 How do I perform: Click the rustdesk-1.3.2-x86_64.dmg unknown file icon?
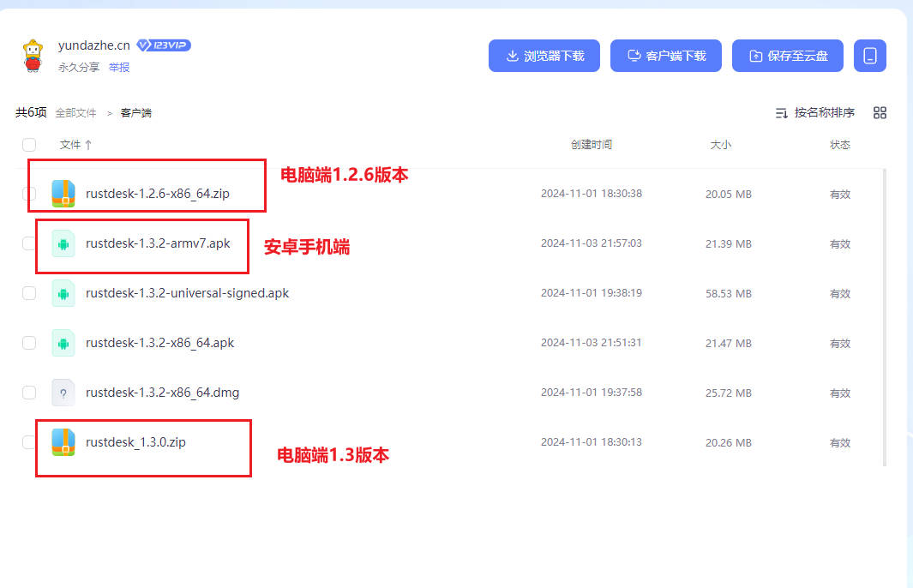pyautogui.click(x=63, y=393)
